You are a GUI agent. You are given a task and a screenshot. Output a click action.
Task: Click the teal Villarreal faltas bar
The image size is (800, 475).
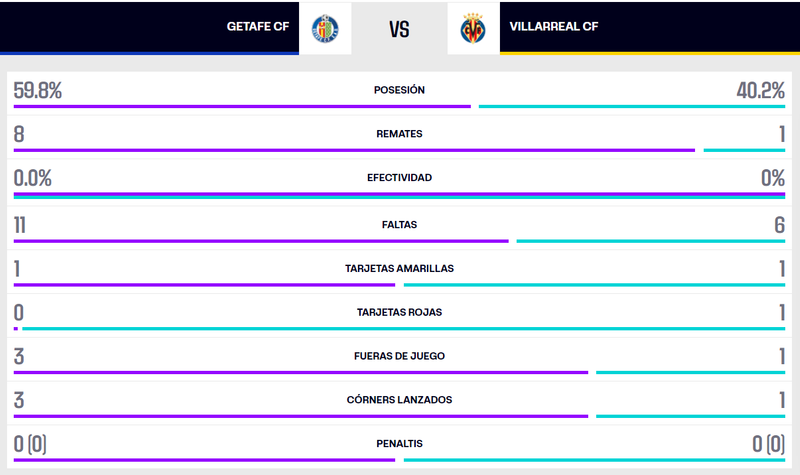pos(650,240)
